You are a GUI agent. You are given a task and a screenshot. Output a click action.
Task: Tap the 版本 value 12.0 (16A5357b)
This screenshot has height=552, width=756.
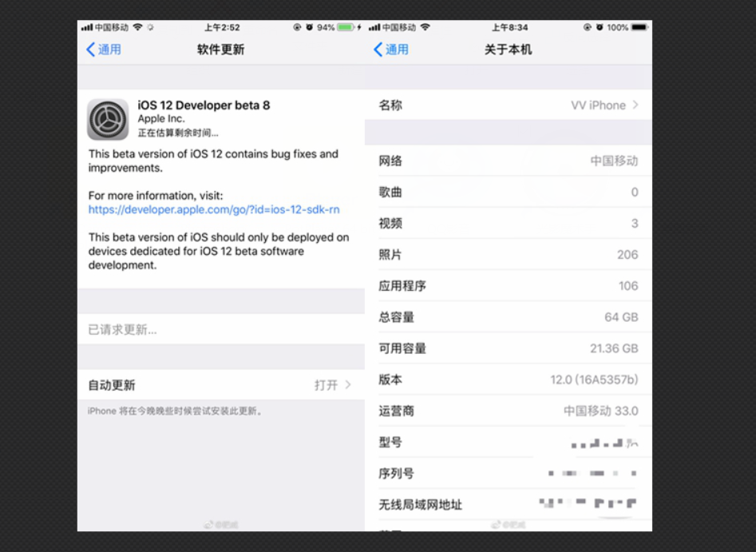[594, 379]
